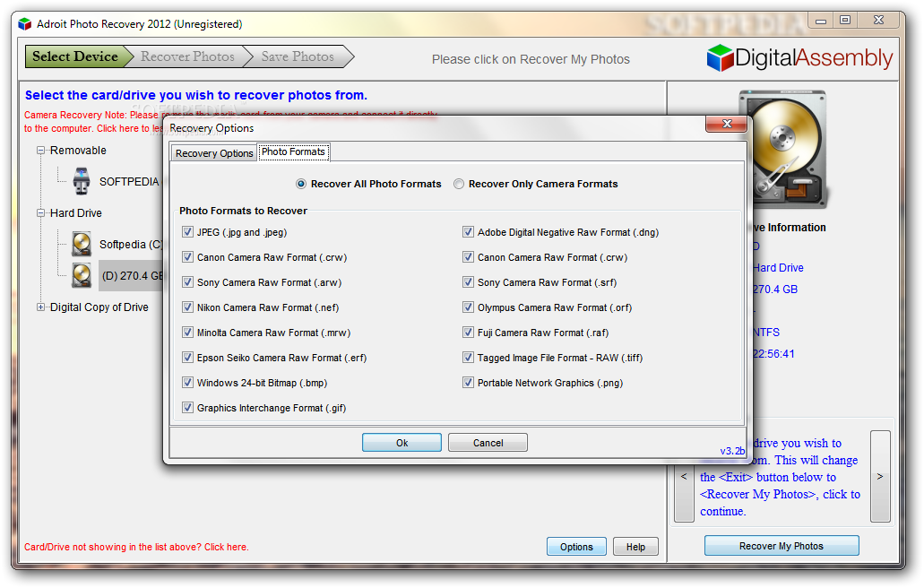Select the Hard Drive tree label
Viewport: 924px width, 588px height.
76,212
